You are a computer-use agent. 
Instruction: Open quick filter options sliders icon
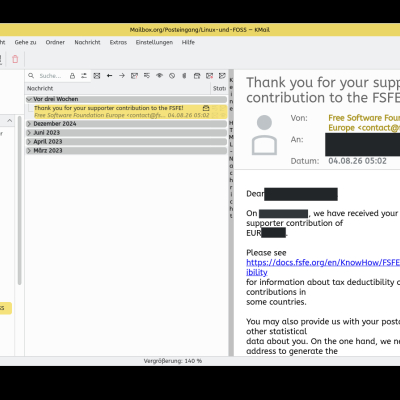[x=84, y=76]
